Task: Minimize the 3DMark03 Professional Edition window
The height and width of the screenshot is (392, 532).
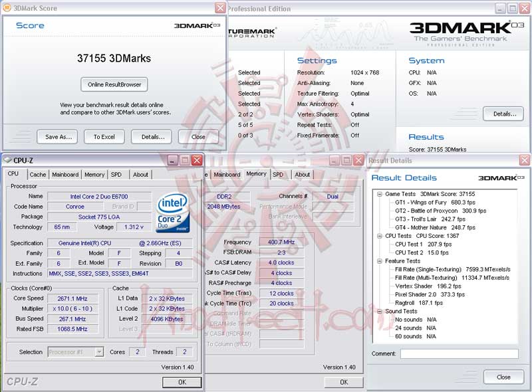Action: pyautogui.click(x=500, y=8)
